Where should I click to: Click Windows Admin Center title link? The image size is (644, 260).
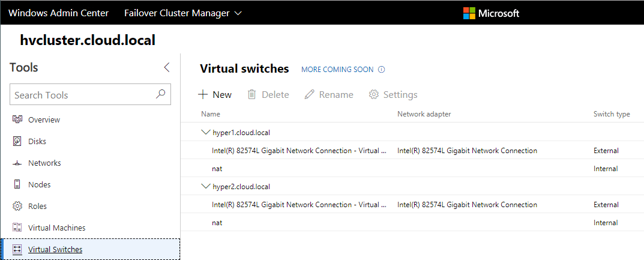tap(58, 13)
